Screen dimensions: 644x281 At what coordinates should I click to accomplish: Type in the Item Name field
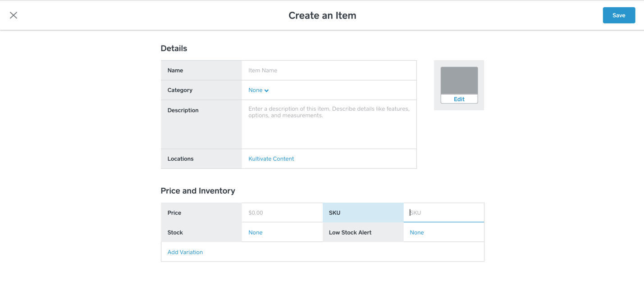pyautogui.click(x=329, y=71)
